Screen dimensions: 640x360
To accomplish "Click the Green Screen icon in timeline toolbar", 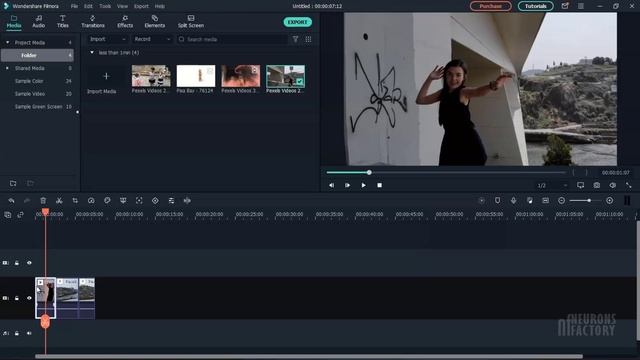I will click(123, 200).
